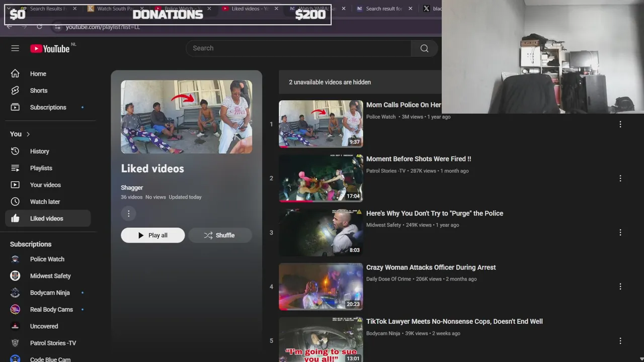
Task: Open action menu for Purge the Police video
Action: pos(620,233)
